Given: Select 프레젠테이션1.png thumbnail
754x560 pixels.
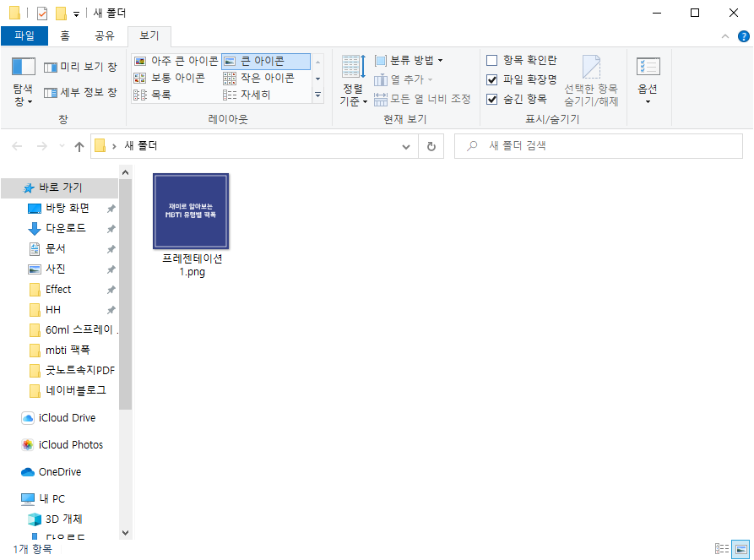Looking at the screenshot, I should coord(191,212).
